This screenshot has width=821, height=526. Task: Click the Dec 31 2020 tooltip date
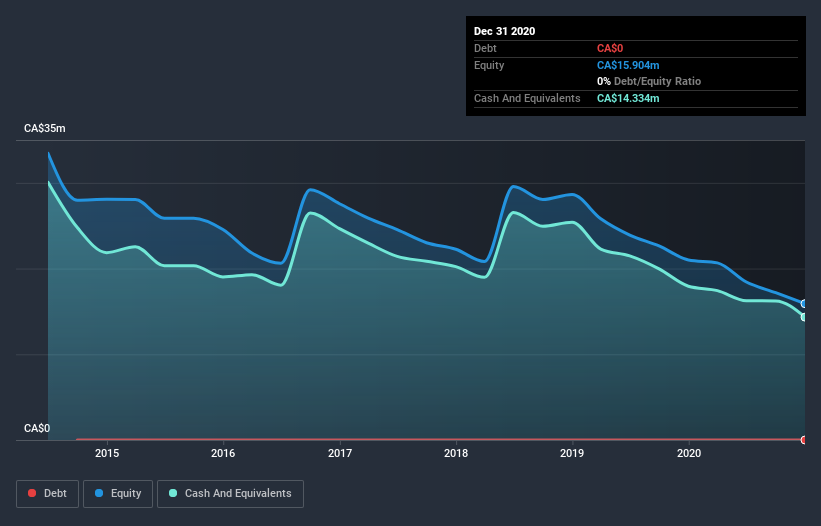coord(504,31)
